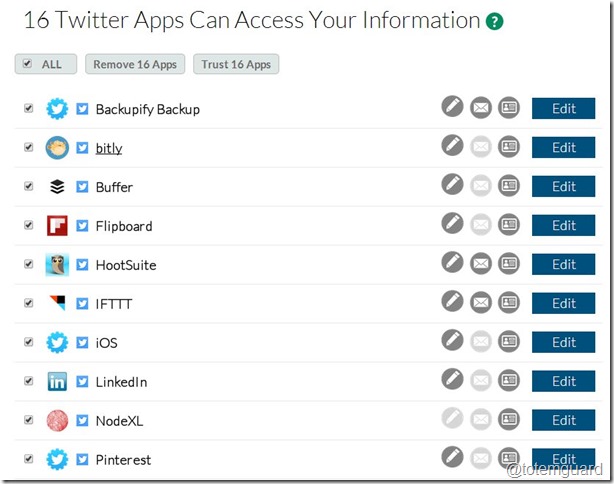Click the bitly pufferfish logo
Image resolution: width=614 pixels, height=484 pixels.
tap(57, 148)
